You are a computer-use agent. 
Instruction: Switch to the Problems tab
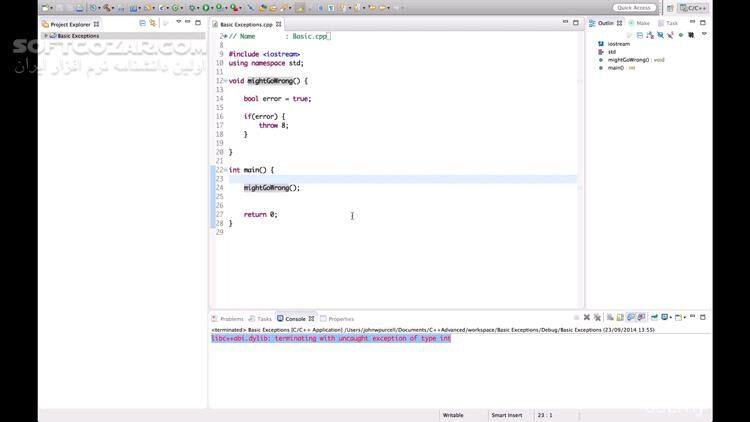pyautogui.click(x=231, y=319)
